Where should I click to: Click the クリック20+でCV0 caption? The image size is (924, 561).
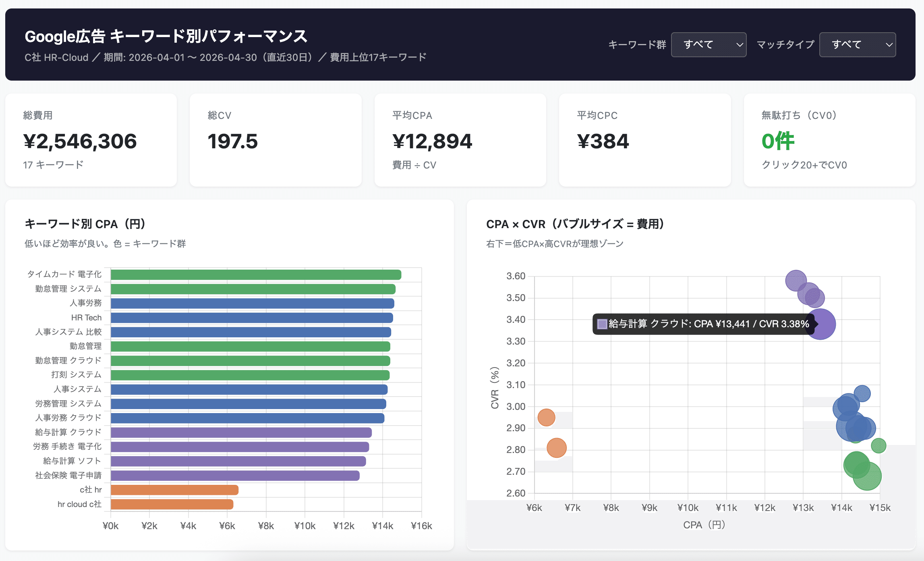(x=804, y=165)
